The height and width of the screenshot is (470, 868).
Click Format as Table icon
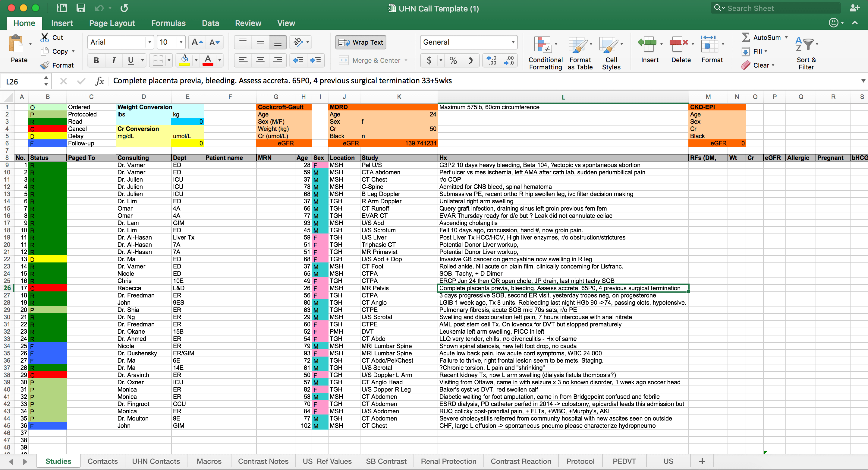click(x=577, y=45)
